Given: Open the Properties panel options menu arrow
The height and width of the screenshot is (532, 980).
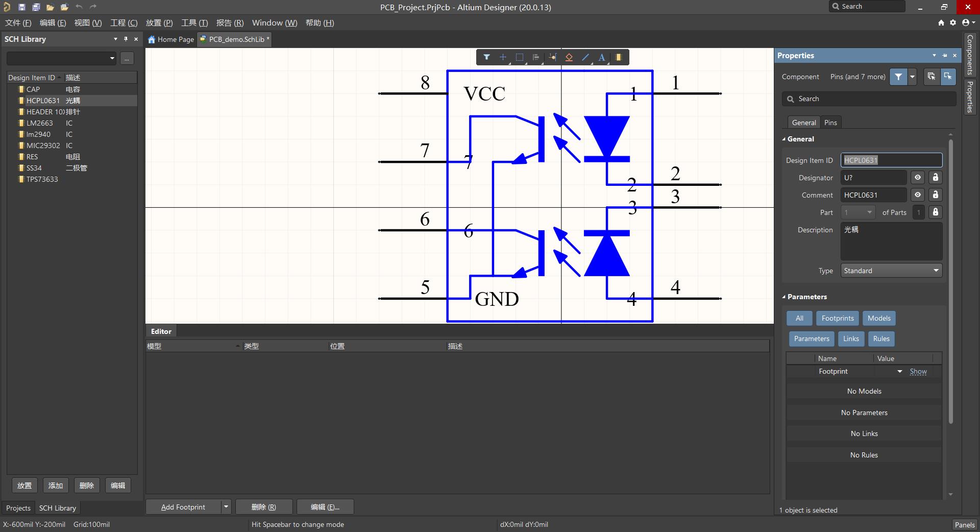Looking at the screenshot, I should 934,55.
